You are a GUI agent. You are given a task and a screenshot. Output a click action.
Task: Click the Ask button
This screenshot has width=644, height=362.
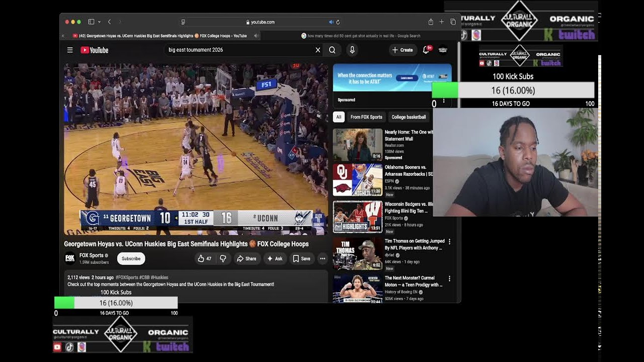tap(275, 258)
